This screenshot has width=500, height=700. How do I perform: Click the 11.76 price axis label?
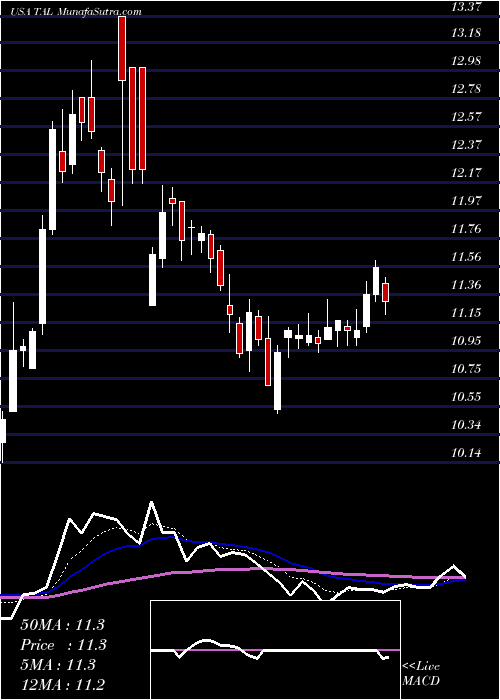click(468, 229)
